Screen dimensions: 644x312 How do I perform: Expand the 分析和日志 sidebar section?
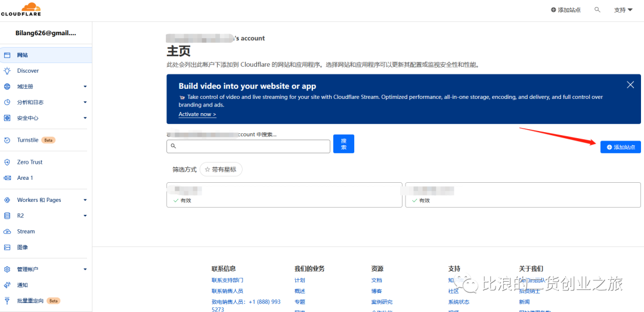click(85, 102)
